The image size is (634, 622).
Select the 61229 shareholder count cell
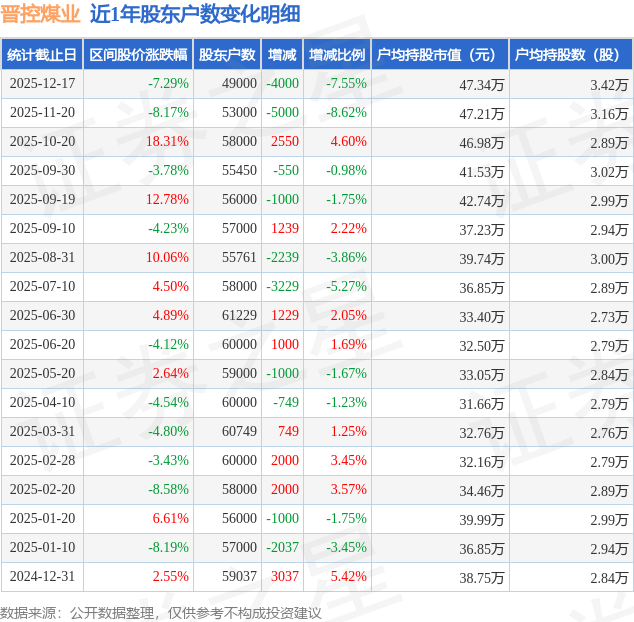tap(238, 316)
